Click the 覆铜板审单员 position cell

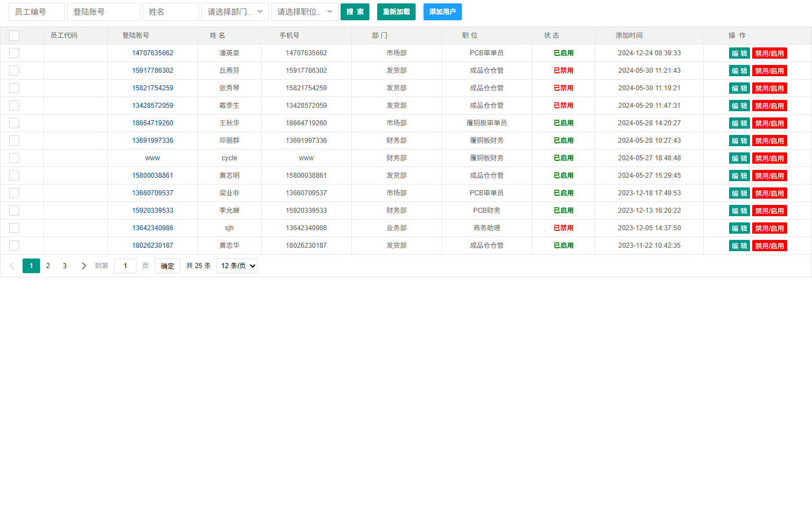487,123
